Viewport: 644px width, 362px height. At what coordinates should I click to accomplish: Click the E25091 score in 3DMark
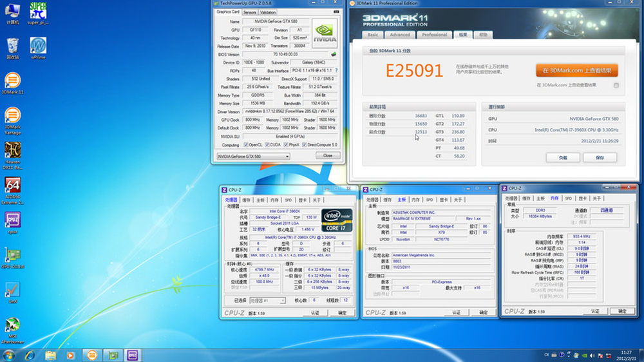coord(414,71)
